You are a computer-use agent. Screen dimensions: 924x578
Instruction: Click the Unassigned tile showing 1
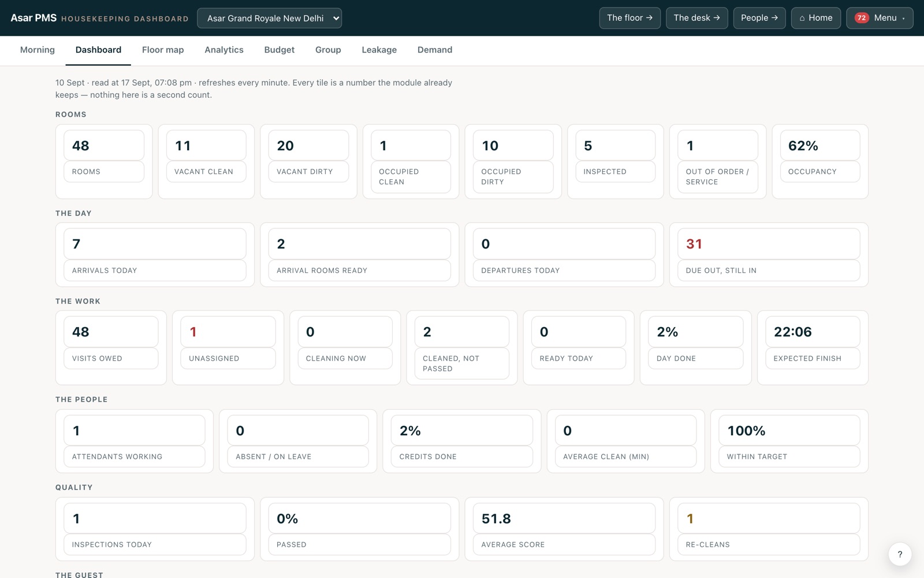pos(228,347)
